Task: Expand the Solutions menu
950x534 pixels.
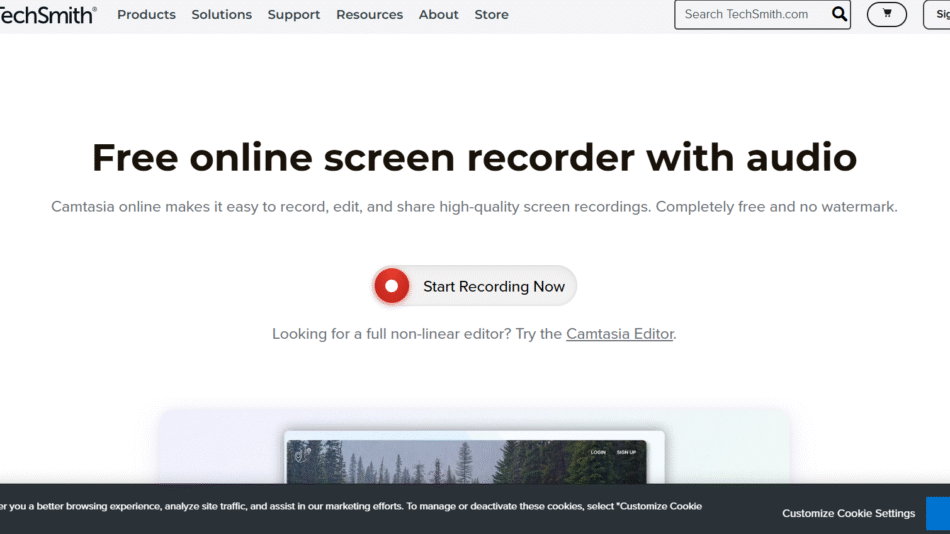Action: 221,15
